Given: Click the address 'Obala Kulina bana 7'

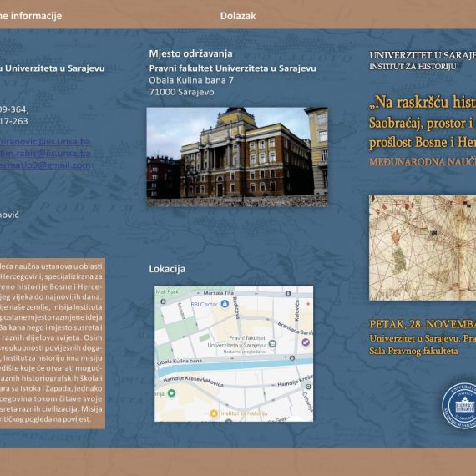Looking at the screenshot, I should click(x=191, y=80).
